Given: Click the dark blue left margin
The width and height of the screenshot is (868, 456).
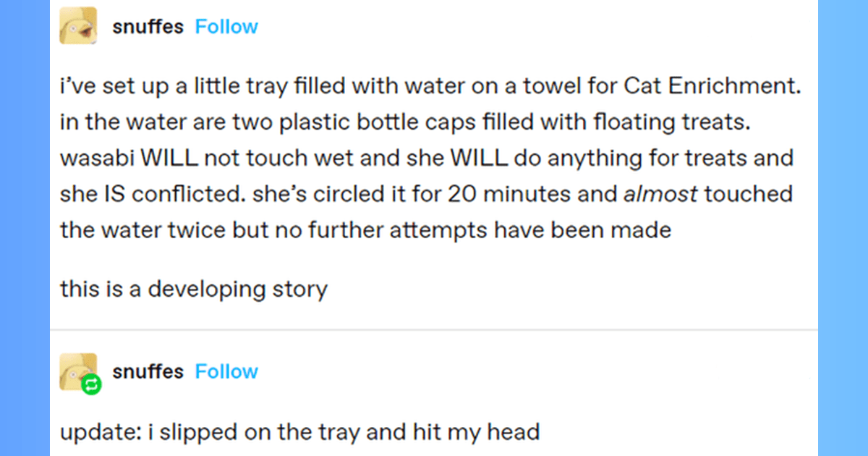Looking at the screenshot, I should point(25,228).
